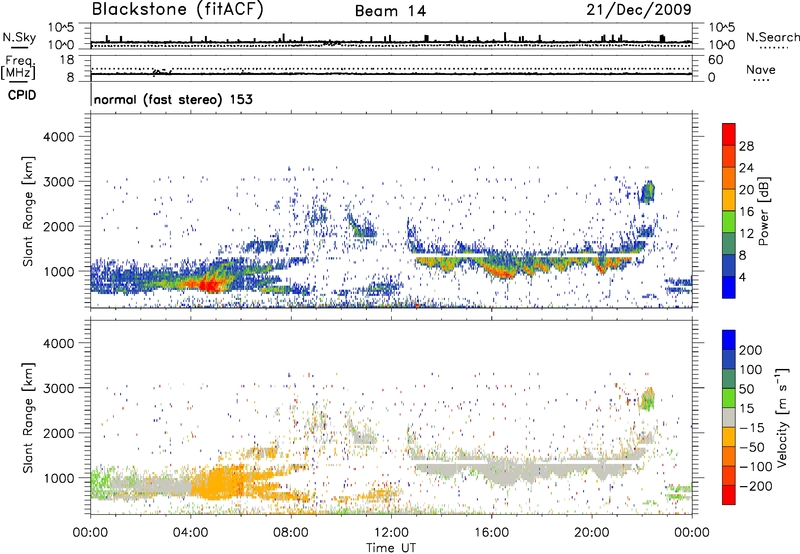
Task: Click the "Freq. [MHz]" axis label
Action: pos(18,67)
